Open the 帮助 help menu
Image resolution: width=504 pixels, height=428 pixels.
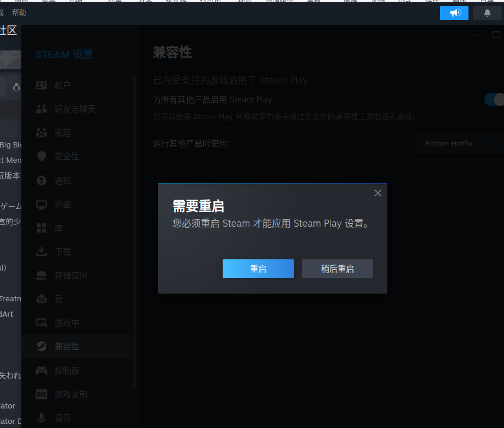pos(19,12)
